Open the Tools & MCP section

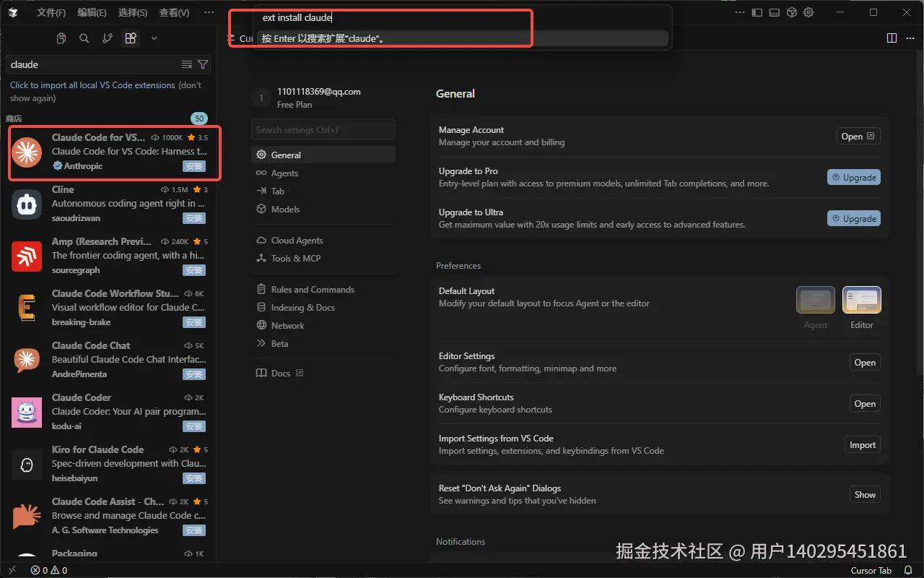tap(323, 258)
